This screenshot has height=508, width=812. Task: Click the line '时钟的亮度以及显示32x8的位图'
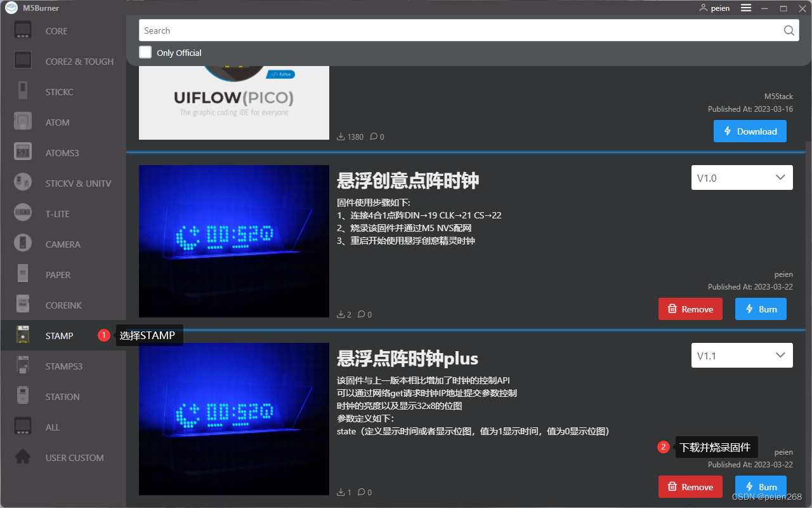(400, 406)
